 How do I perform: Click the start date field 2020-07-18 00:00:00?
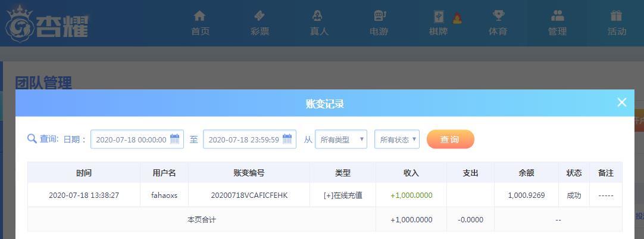click(137, 139)
